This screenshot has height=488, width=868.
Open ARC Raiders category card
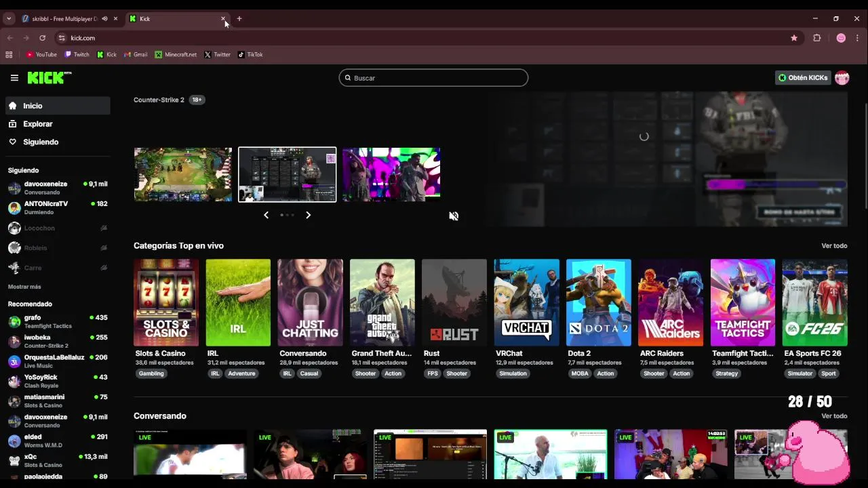(x=671, y=302)
